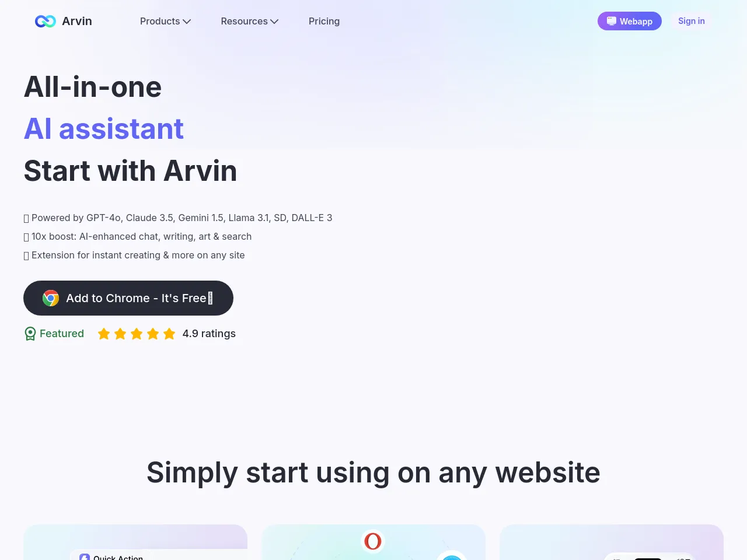Expand the Products dropdown chevron
The height and width of the screenshot is (560, 747).
(x=187, y=22)
